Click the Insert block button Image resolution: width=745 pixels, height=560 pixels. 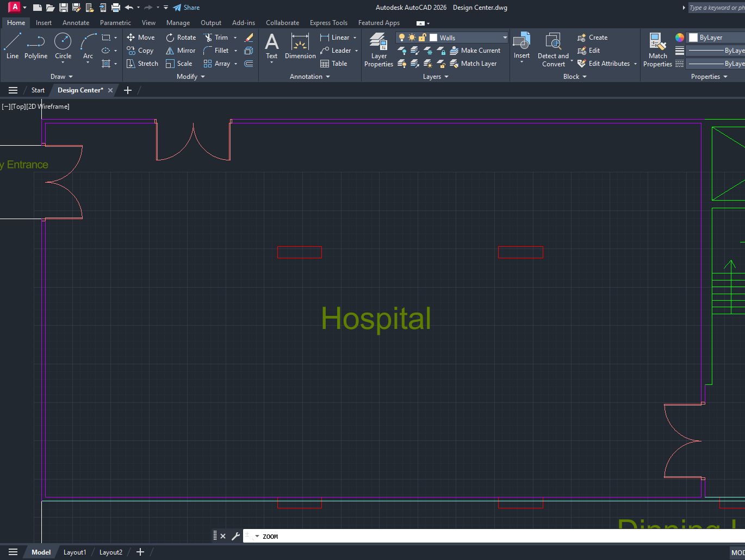(521, 46)
